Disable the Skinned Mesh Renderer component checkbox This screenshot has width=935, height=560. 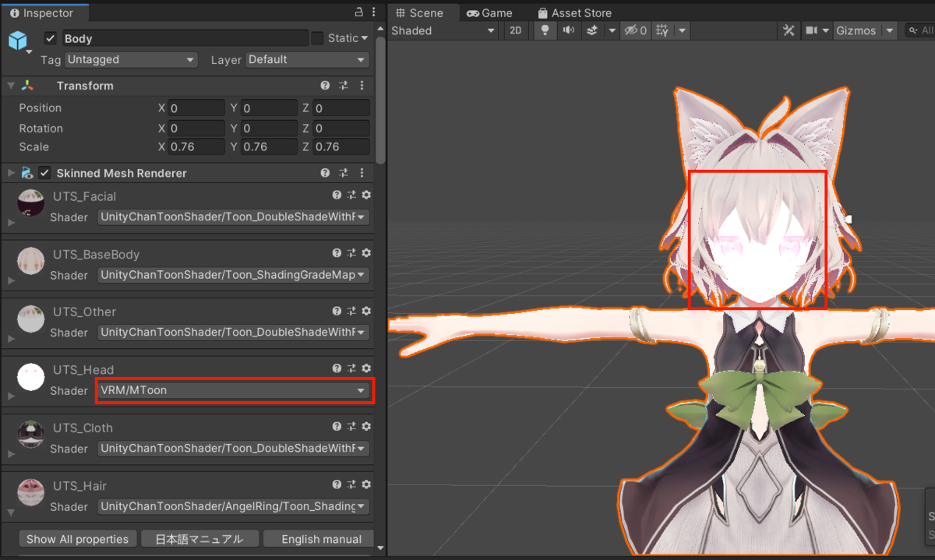44,173
